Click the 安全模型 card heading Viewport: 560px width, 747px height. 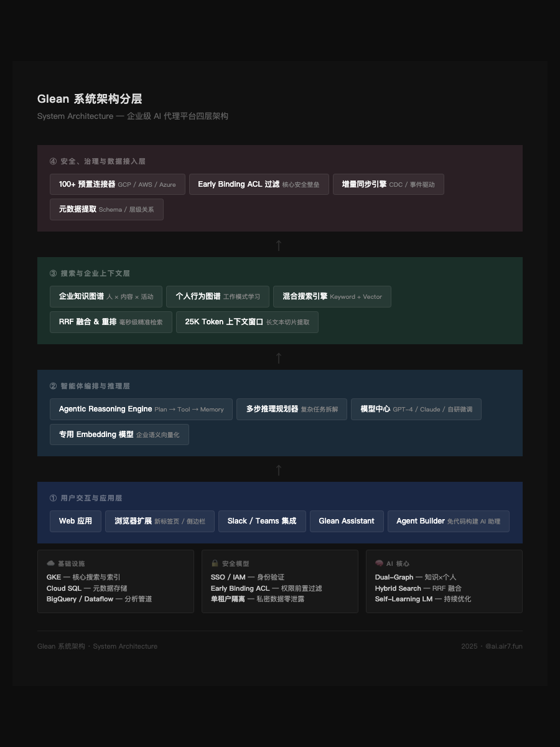[x=235, y=563]
